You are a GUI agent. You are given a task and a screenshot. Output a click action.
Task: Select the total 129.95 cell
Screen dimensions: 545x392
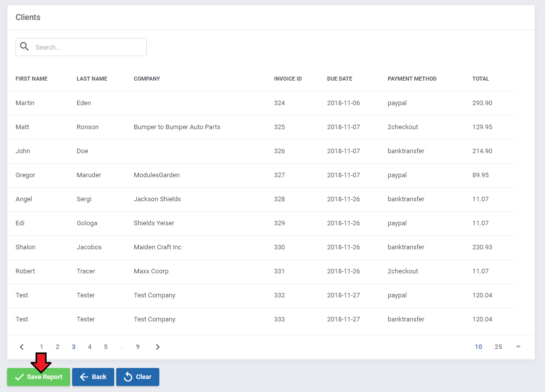482,127
